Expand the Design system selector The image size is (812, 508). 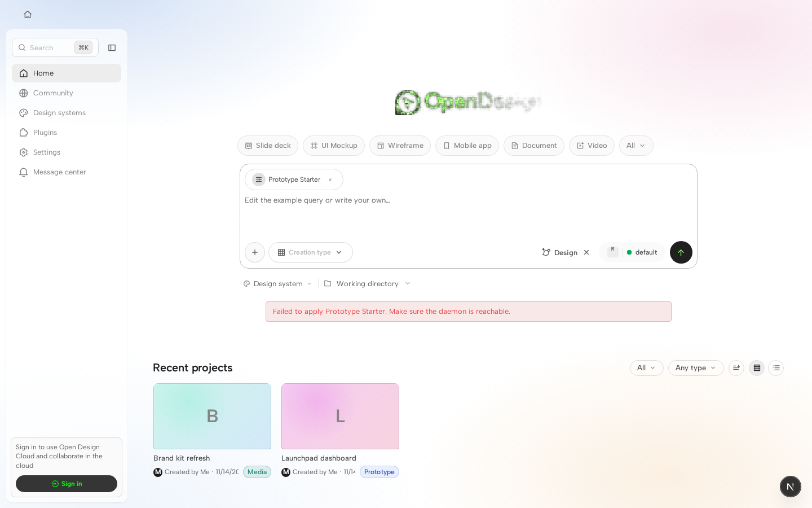tap(277, 283)
